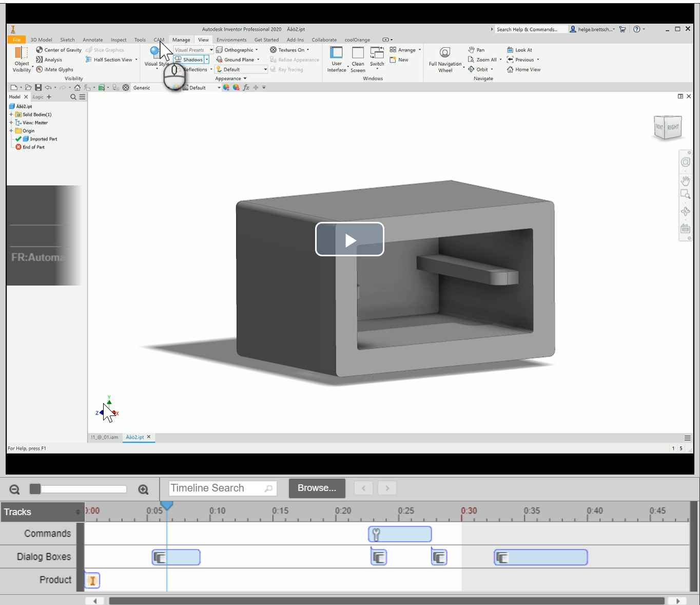The image size is (700, 605).
Task: Expand the Origin folder in the browser
Action: [x=11, y=130]
